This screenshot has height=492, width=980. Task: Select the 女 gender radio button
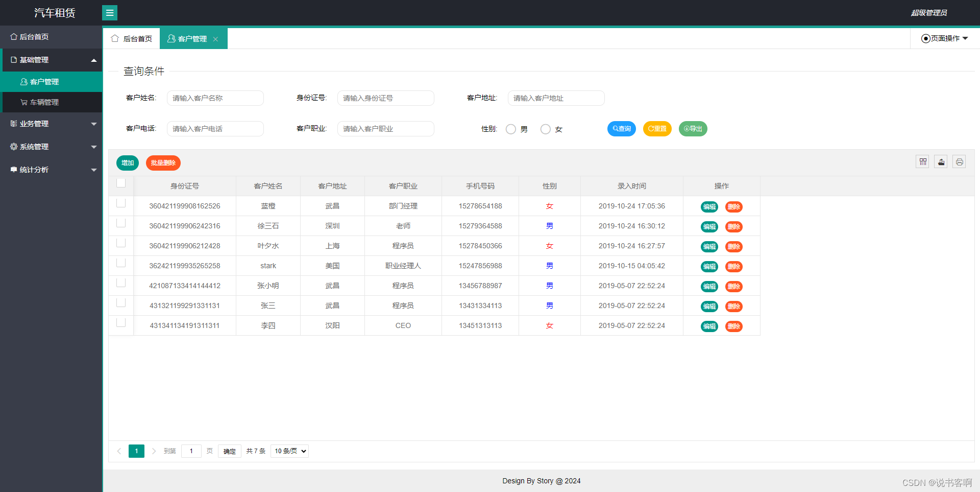pos(546,129)
